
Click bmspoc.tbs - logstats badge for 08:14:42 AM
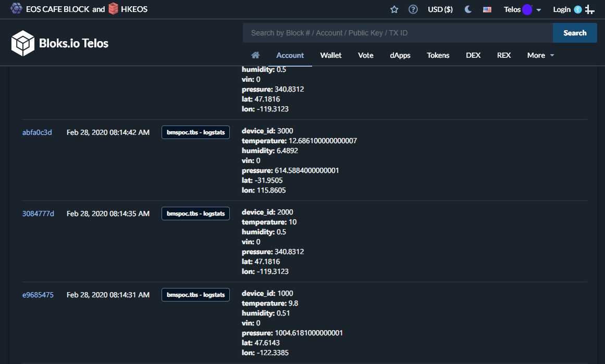pos(195,132)
